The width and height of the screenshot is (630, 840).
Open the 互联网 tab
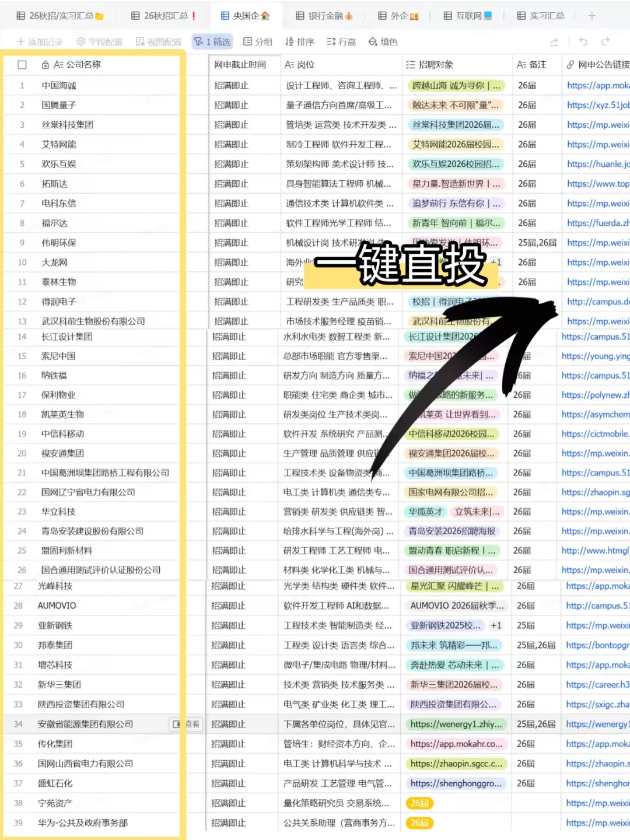tap(468, 16)
